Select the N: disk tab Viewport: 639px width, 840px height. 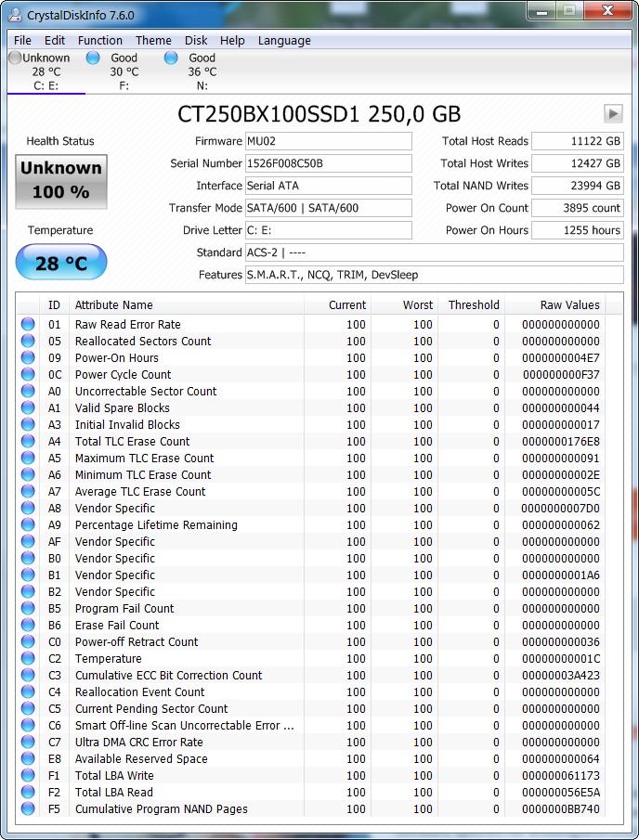click(x=202, y=71)
